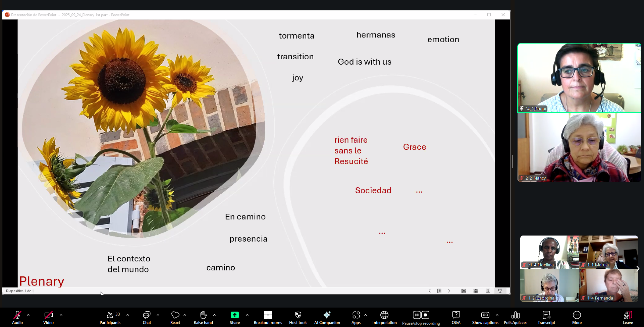Open the More menu
The height and width of the screenshot is (327, 644).
tap(577, 317)
